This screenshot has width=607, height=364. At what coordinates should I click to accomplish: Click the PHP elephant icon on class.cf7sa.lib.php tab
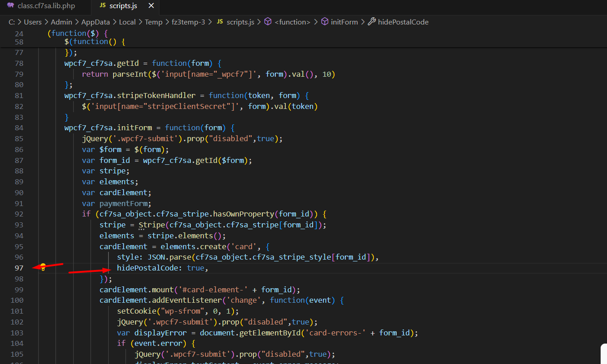(x=10, y=6)
